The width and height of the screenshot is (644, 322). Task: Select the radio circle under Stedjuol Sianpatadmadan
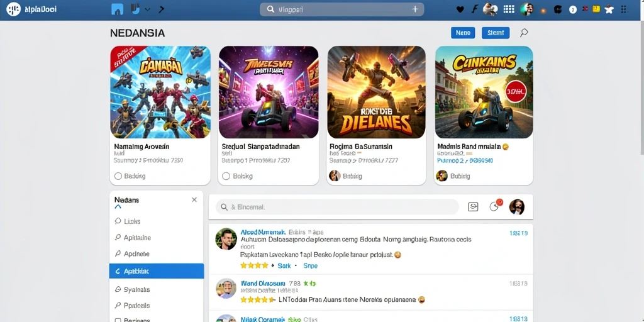point(226,176)
